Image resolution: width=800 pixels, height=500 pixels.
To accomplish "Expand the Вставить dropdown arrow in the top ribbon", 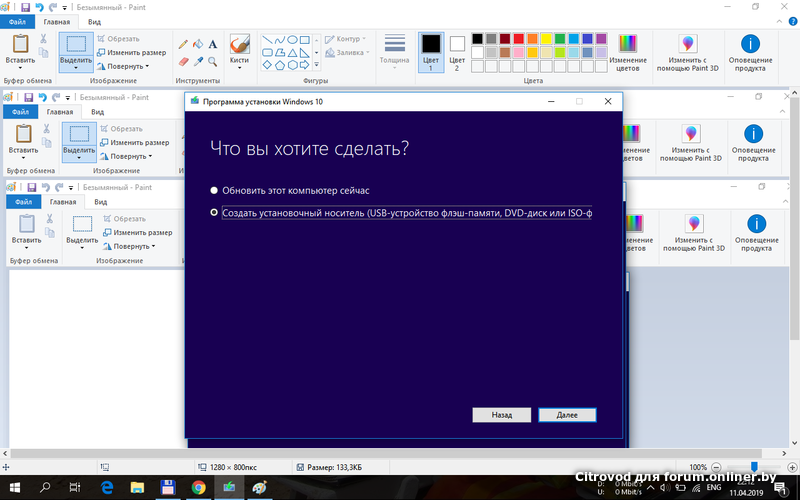I will tap(20, 67).
